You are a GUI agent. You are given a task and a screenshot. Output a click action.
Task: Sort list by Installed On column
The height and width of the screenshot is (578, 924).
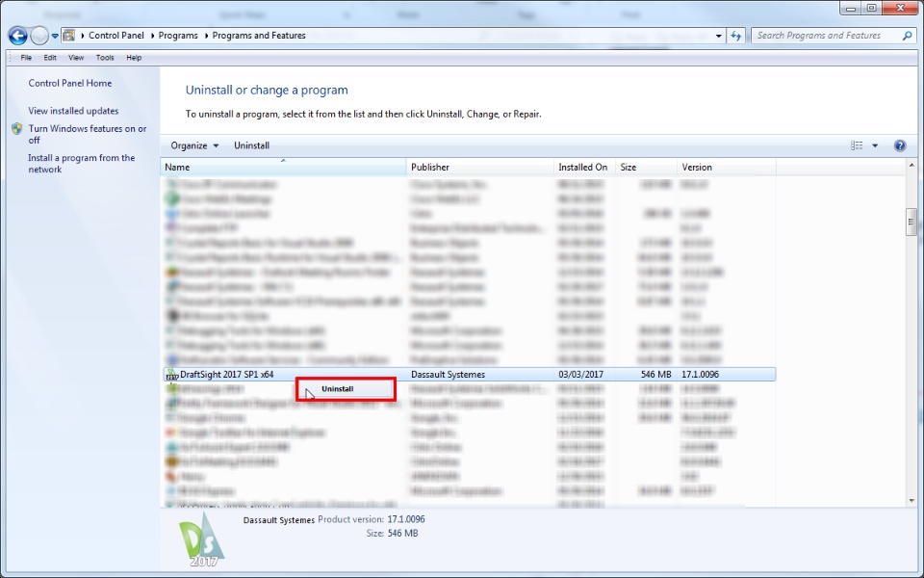click(584, 168)
